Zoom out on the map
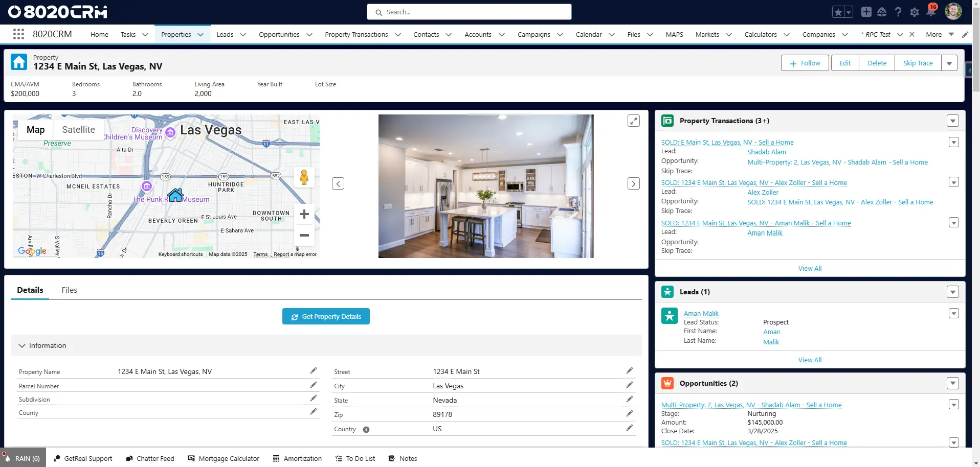Viewport: 980px width, 467px height. [x=304, y=235]
